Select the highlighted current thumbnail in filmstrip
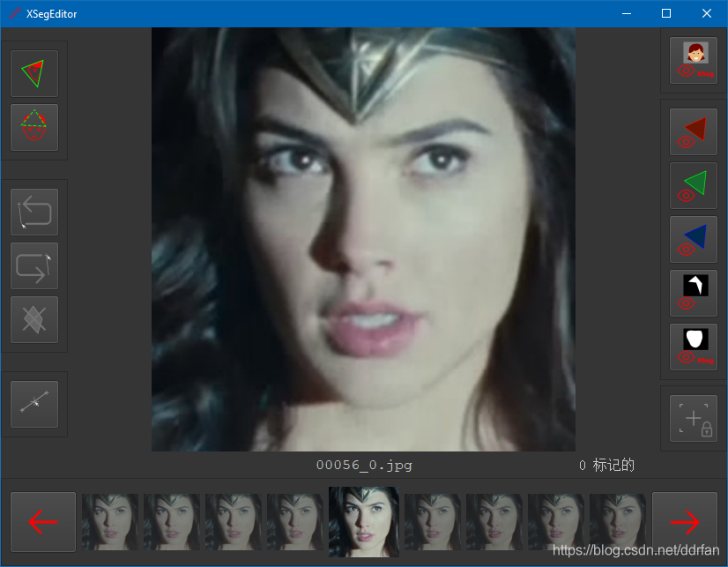The image size is (728, 567). 364,522
